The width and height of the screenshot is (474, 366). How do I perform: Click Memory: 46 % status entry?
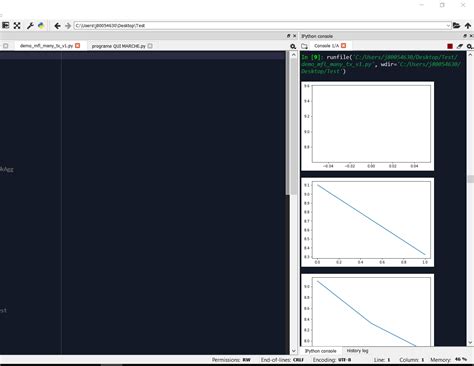(448, 360)
